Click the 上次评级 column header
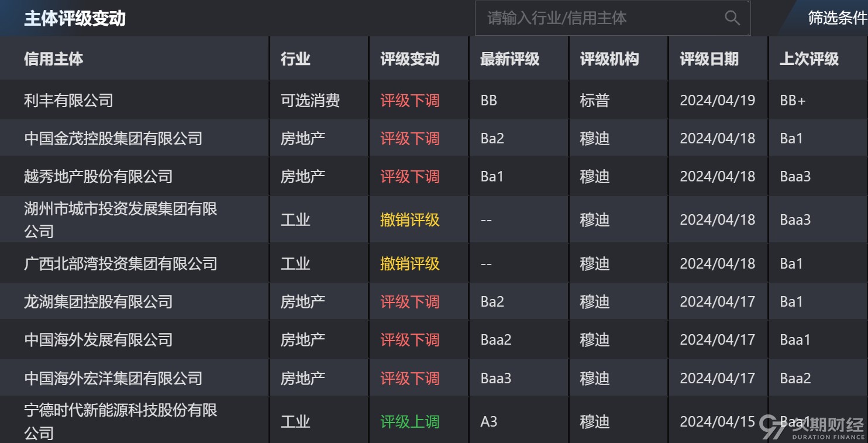 pos(809,59)
